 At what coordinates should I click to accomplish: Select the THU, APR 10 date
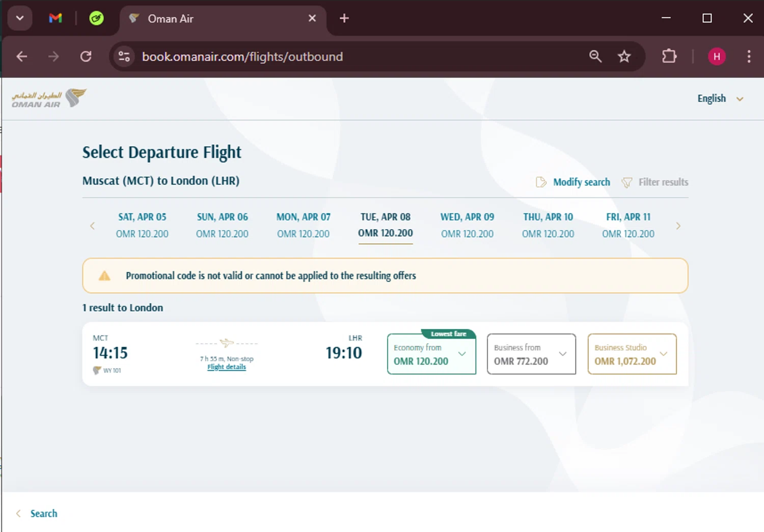(x=548, y=225)
